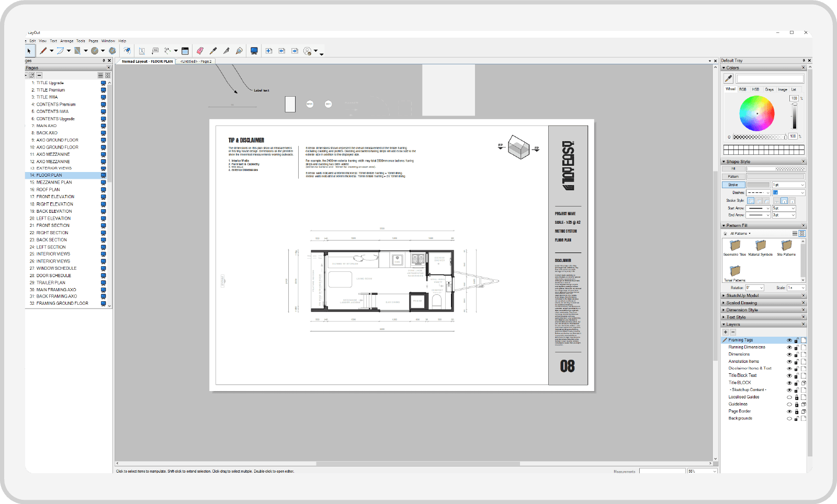Choose the Join glue tool
The image size is (837, 504).
pos(239,51)
